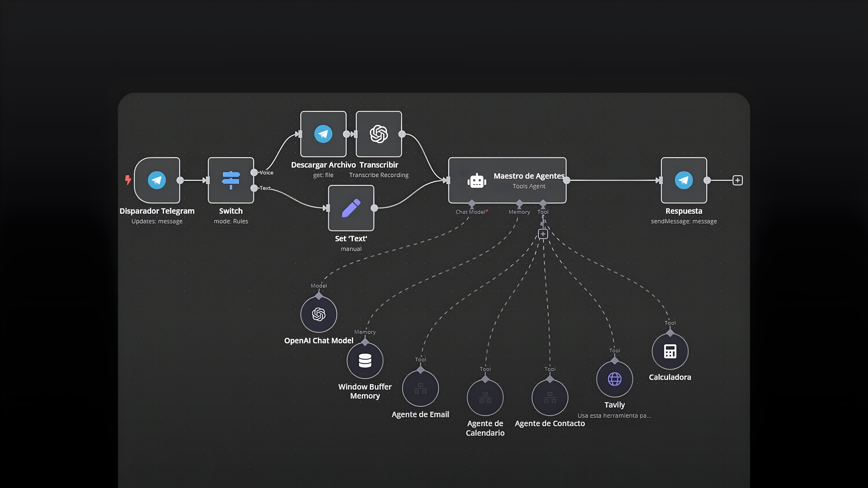Click the Memory diamond connector on Maestro de Agentes
Viewport: 868px width, 488px height.
pyautogui.click(x=519, y=203)
